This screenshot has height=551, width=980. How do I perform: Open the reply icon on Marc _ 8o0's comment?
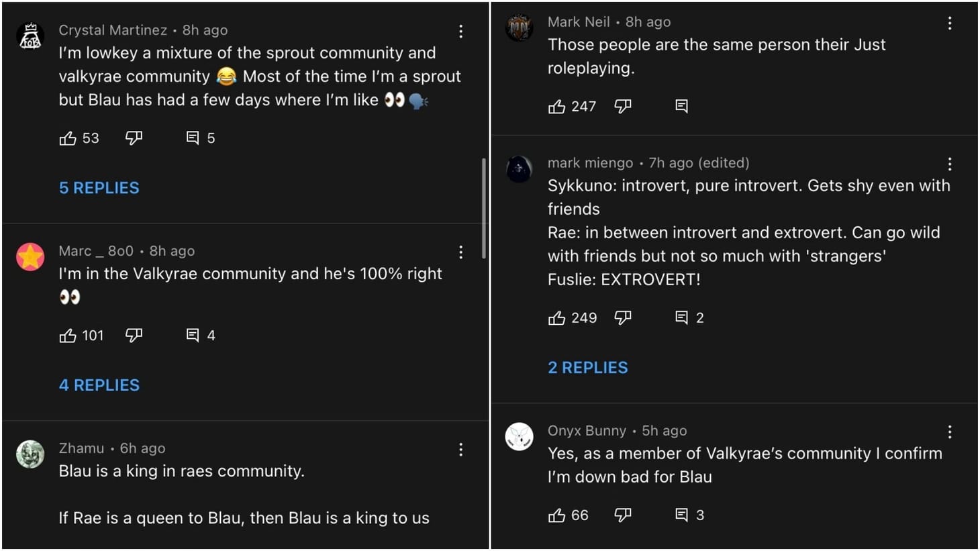coord(192,335)
